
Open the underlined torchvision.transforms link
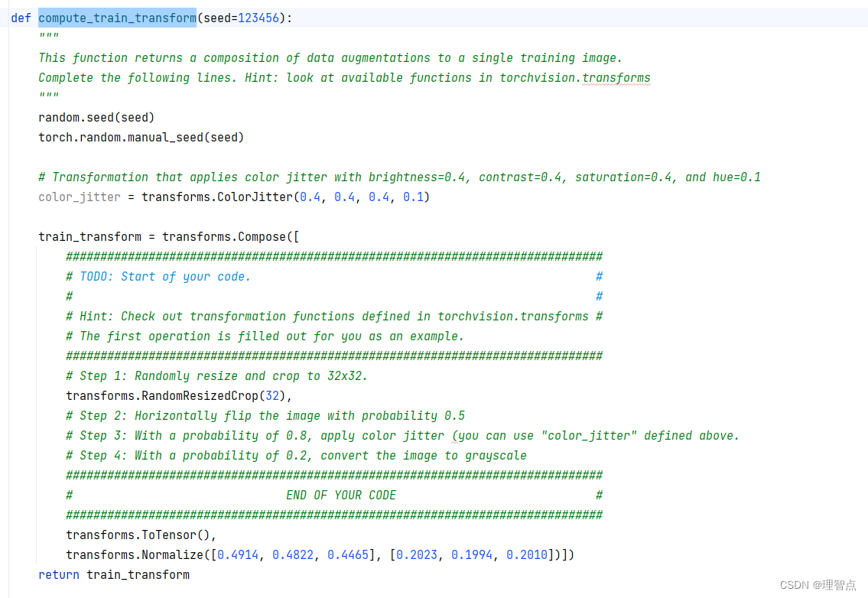pyautogui.click(x=616, y=77)
